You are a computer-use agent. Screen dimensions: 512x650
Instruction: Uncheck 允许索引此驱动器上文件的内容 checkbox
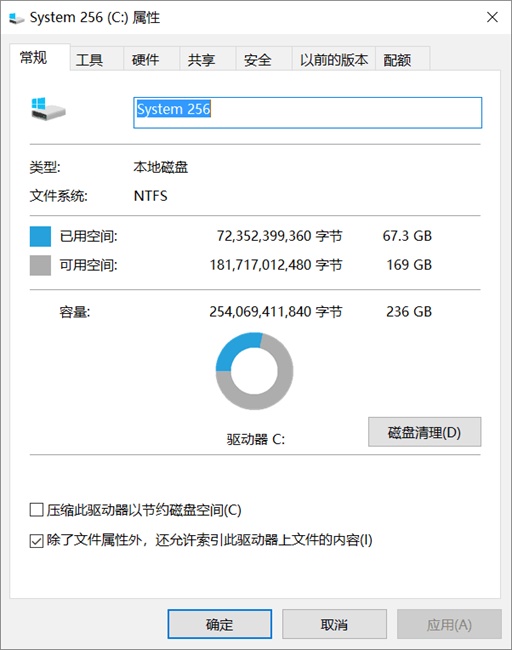pyautogui.click(x=36, y=541)
